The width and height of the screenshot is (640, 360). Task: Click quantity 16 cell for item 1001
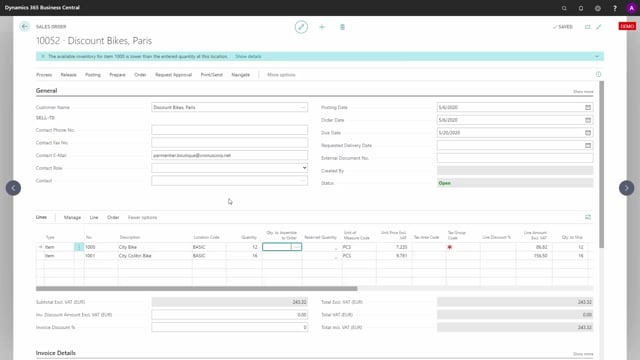[244, 256]
